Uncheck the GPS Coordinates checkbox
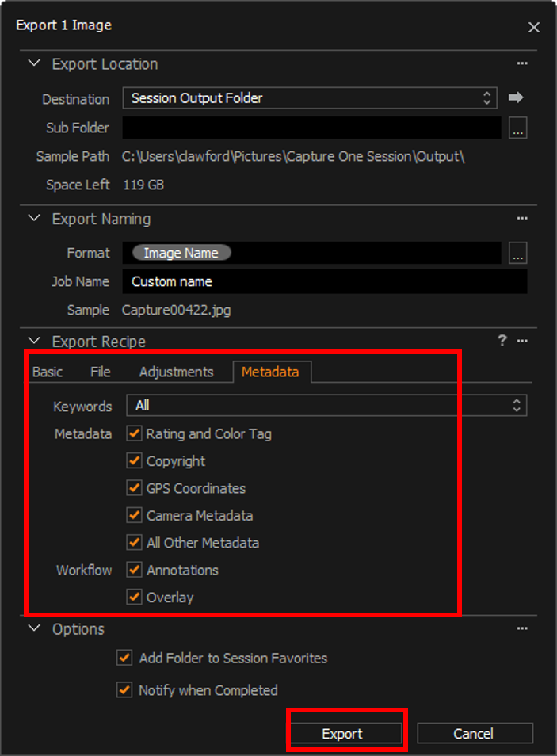The image size is (557, 756). coord(134,489)
